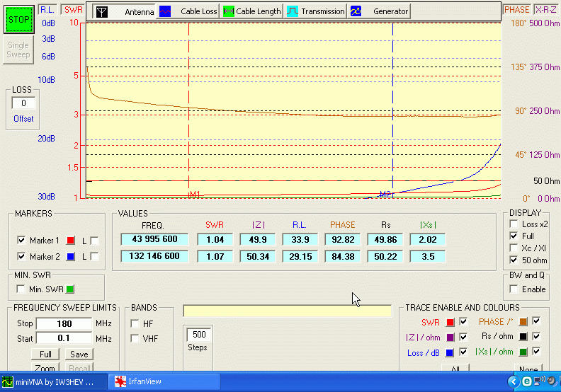Select the Cable Loss mode icon
Image resolution: width=561 pixels, height=392 pixels.
[165, 11]
